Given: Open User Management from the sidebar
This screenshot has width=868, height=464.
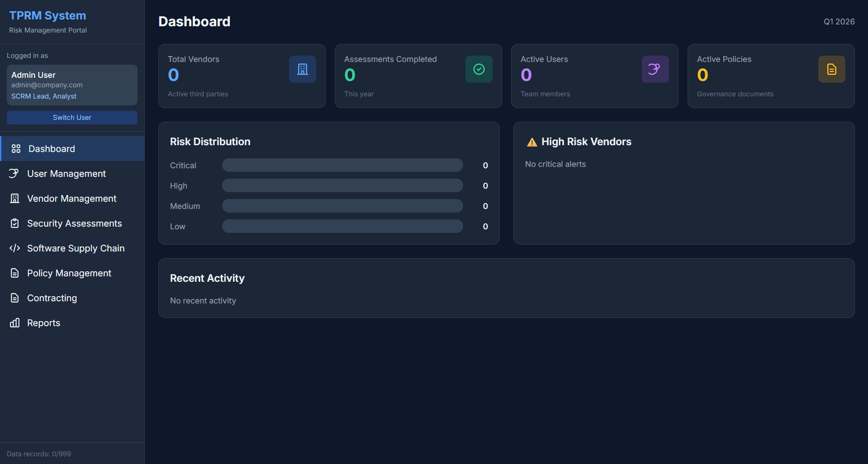Looking at the screenshot, I should (x=66, y=174).
